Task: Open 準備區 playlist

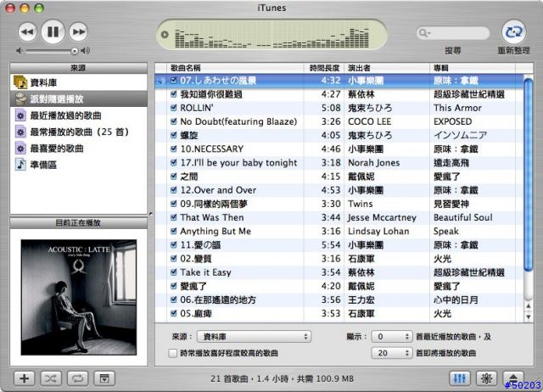Action: coord(79,165)
